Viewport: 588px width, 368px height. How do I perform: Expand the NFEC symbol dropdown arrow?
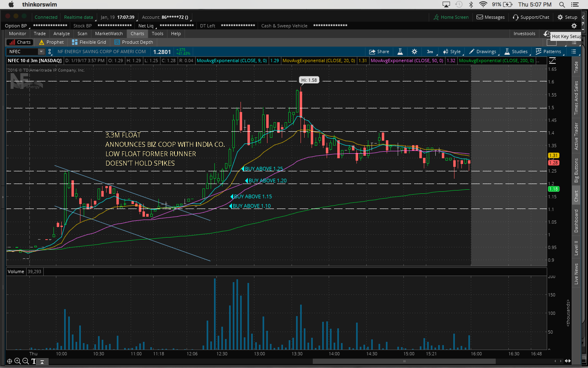point(41,52)
